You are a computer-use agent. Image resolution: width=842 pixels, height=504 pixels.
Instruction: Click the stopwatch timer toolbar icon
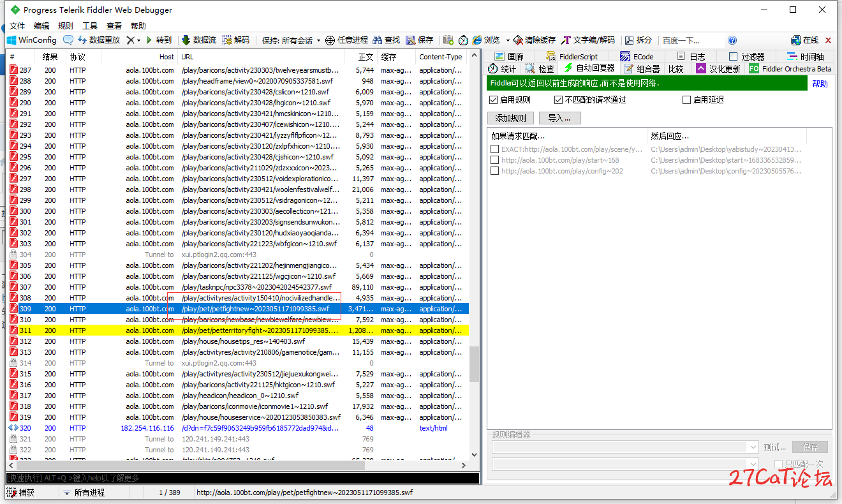click(x=464, y=40)
